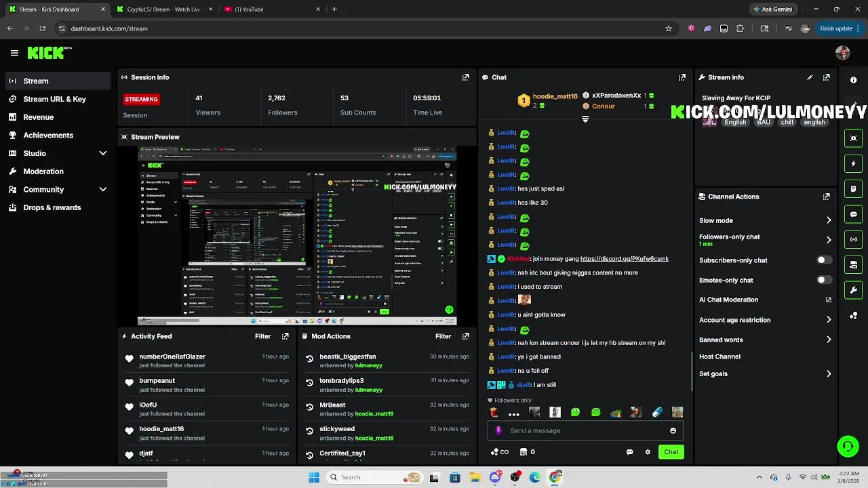
Task: Pop out the Channel Actions panel
Action: [x=826, y=197]
